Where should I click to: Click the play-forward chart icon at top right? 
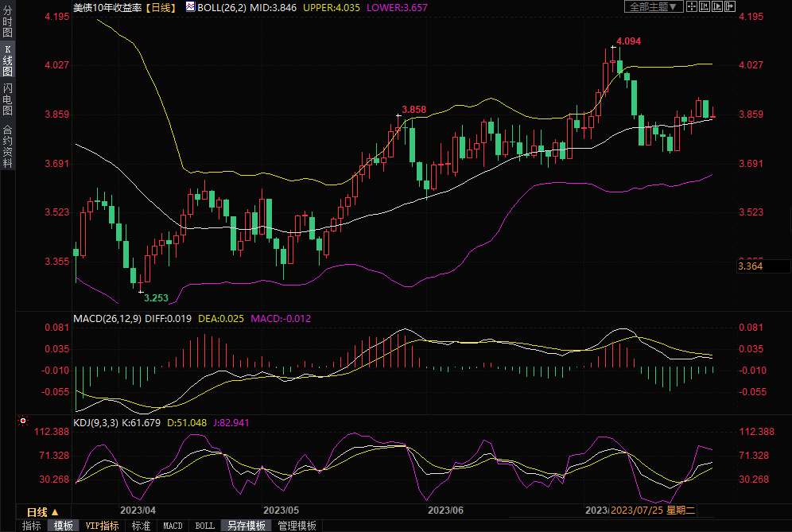point(717,6)
